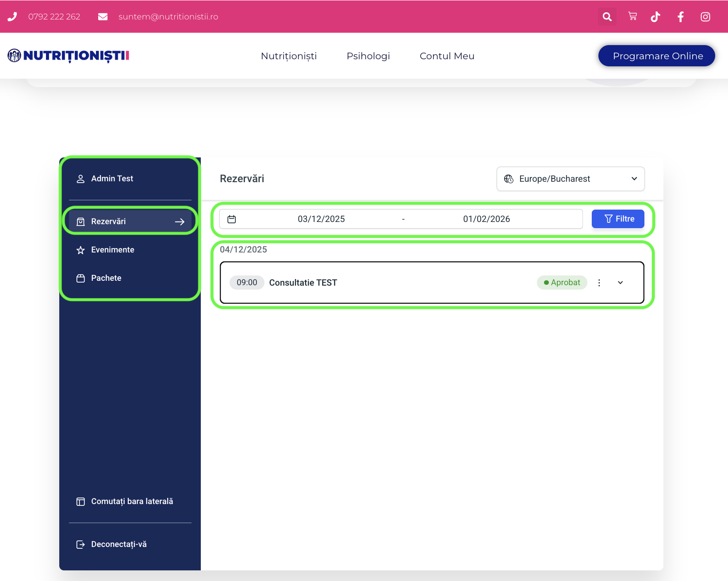Open the Facebook page icon
Image resolution: width=728 pixels, height=581 pixels.
click(x=680, y=17)
